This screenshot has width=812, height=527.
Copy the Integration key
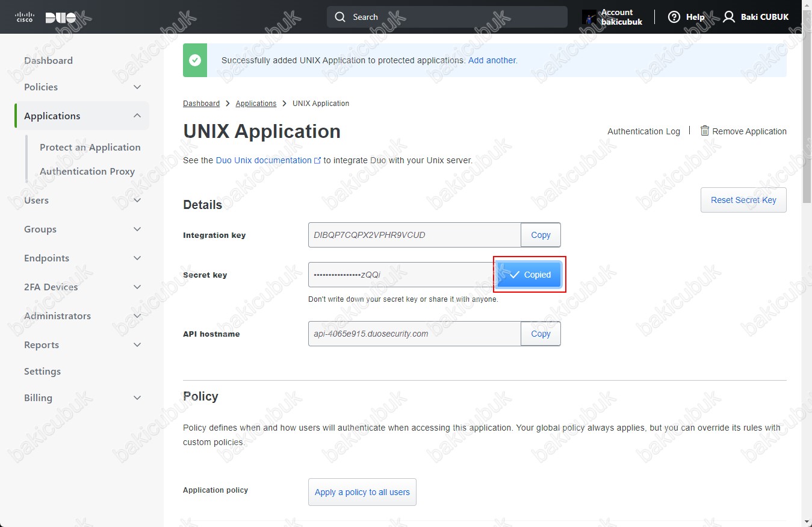click(541, 235)
